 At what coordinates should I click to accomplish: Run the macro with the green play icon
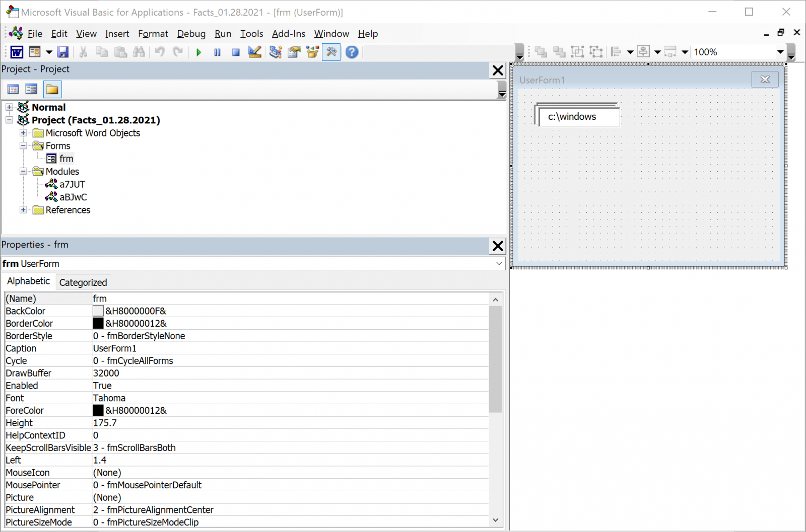click(198, 52)
